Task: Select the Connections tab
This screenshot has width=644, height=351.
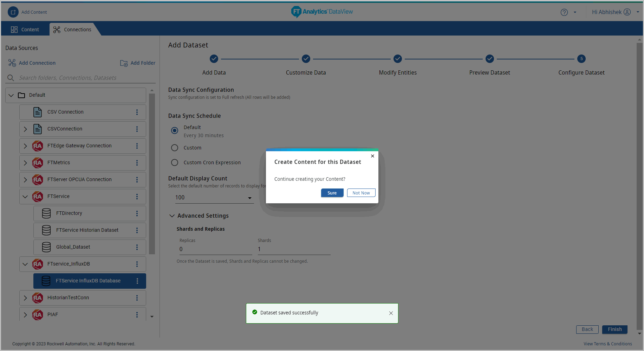Action: tap(72, 30)
